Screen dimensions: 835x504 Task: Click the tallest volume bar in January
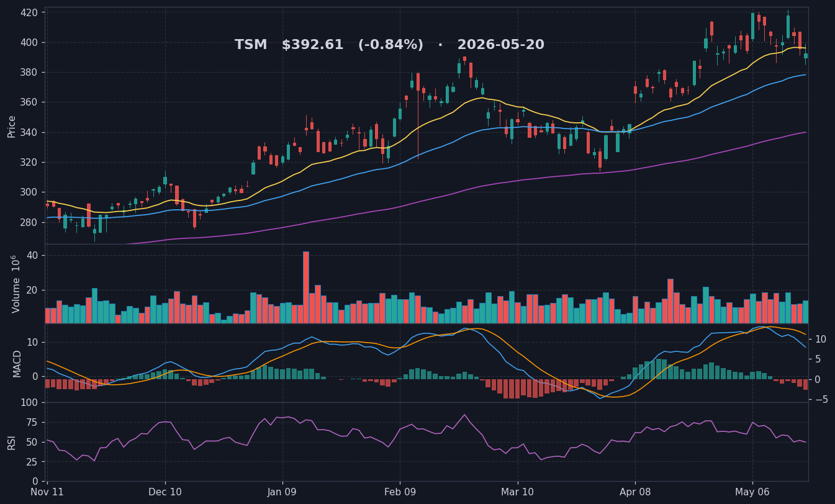pos(306,287)
